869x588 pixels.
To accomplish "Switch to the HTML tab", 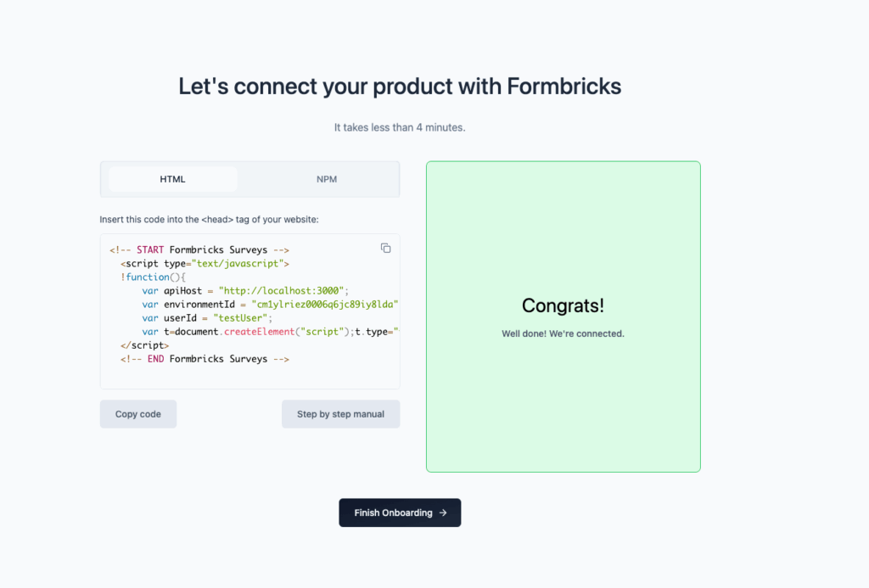I will click(x=173, y=179).
